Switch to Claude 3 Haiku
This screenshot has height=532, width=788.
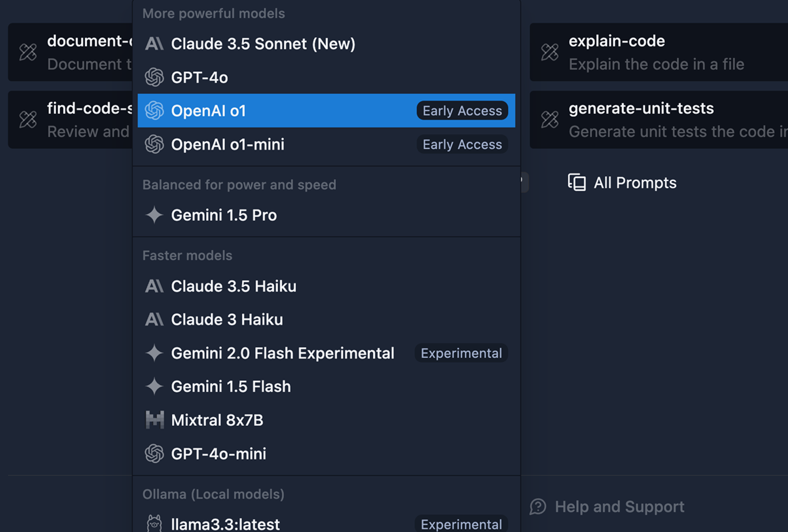tap(227, 320)
